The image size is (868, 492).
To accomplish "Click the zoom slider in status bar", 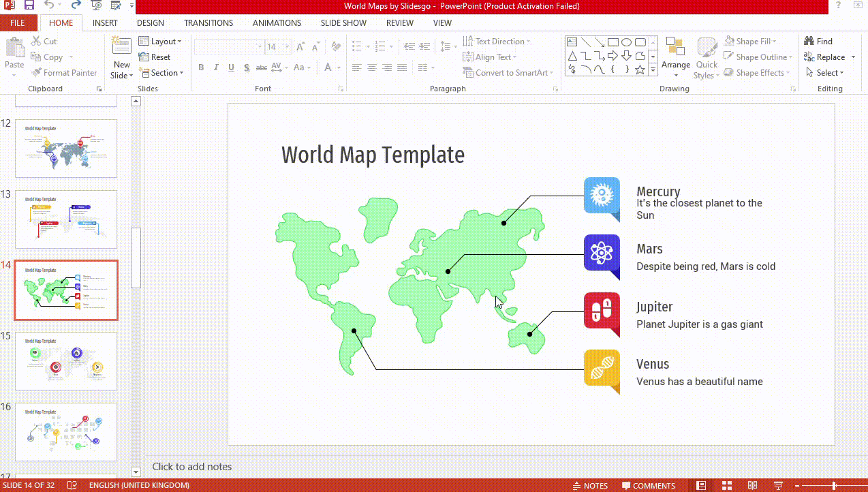I will [834, 485].
